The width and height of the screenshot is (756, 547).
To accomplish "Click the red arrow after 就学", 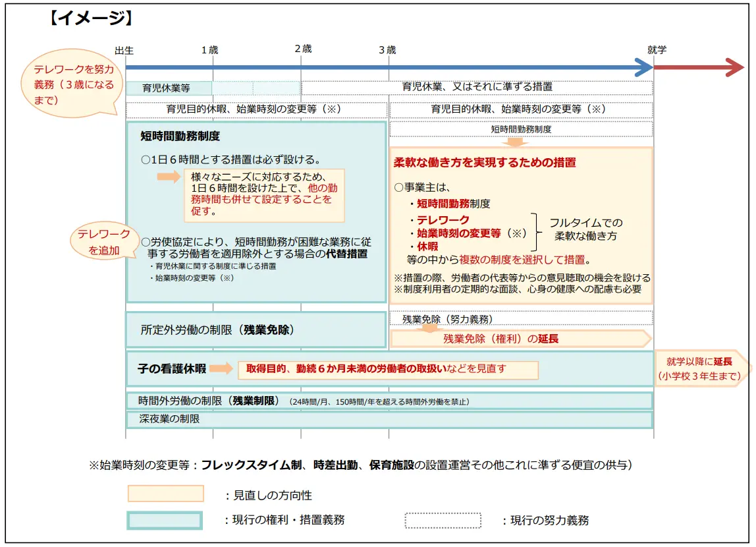I will click(699, 67).
